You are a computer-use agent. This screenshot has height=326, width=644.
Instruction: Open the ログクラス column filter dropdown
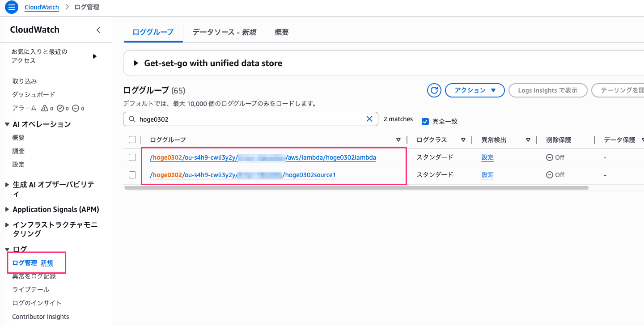point(464,140)
